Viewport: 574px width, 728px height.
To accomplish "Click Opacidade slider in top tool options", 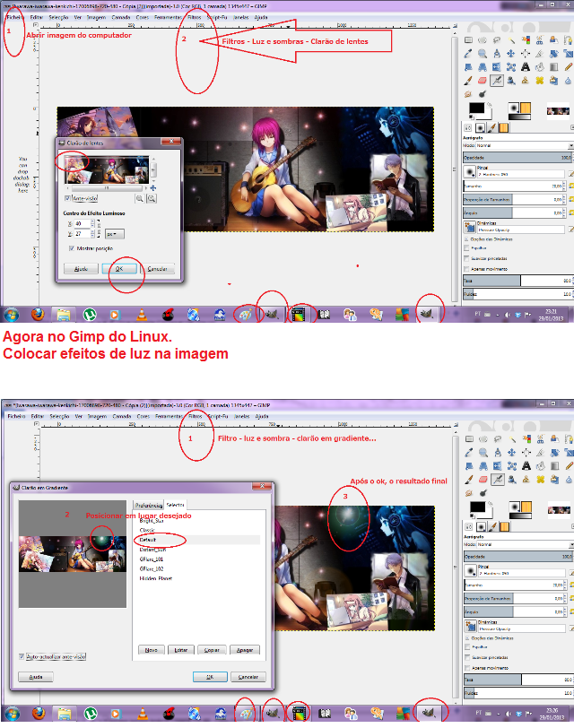I will tap(517, 158).
